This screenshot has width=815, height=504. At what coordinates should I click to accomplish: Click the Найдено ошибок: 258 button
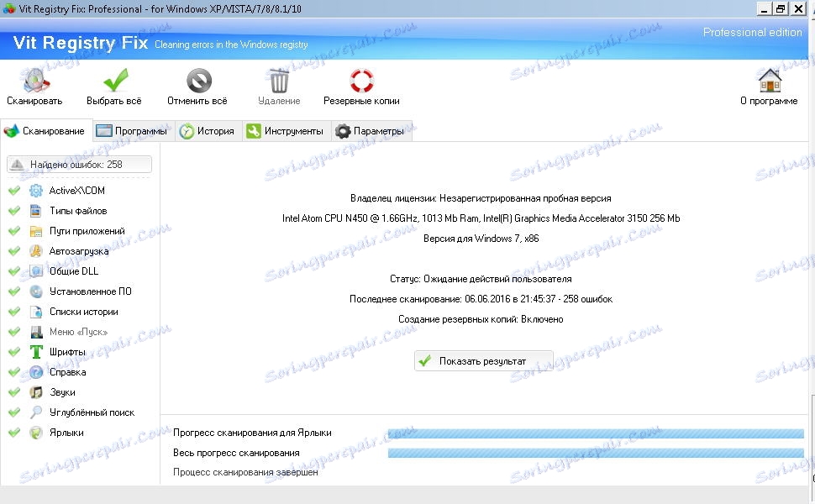coord(80,164)
